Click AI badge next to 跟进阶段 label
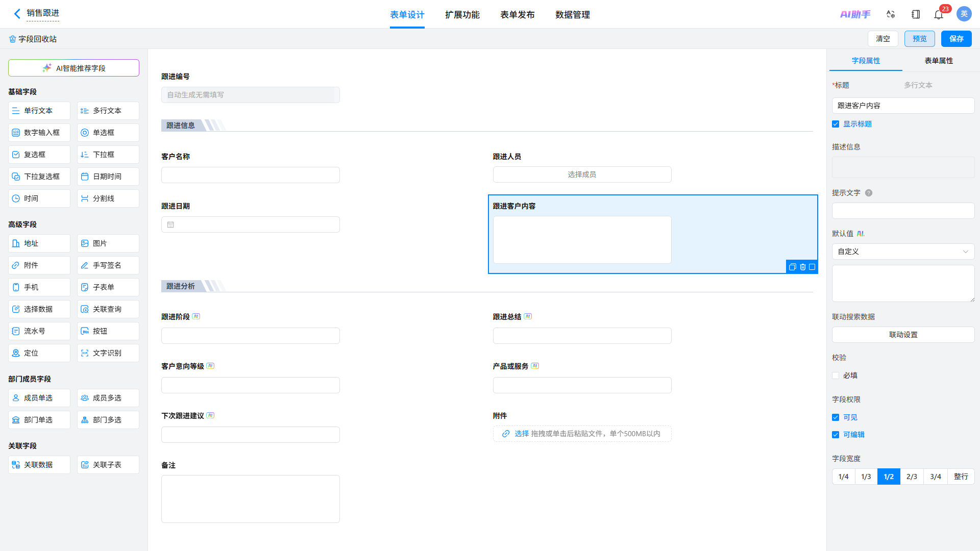This screenshot has height=551, width=980. [197, 316]
